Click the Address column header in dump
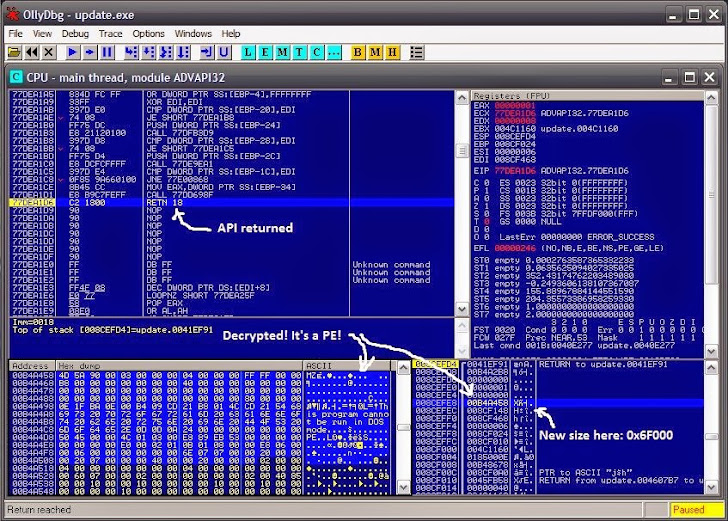Screen dimensions: 728x521 click(x=30, y=366)
